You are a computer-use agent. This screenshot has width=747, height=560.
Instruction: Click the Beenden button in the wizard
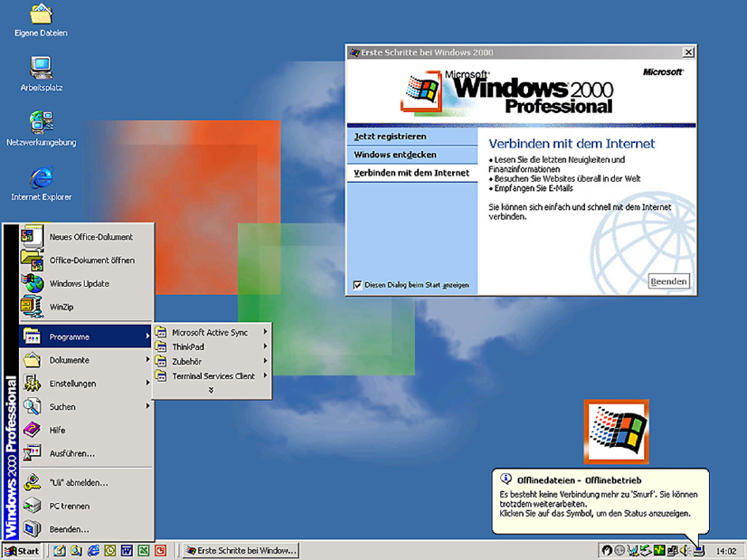coord(669,280)
